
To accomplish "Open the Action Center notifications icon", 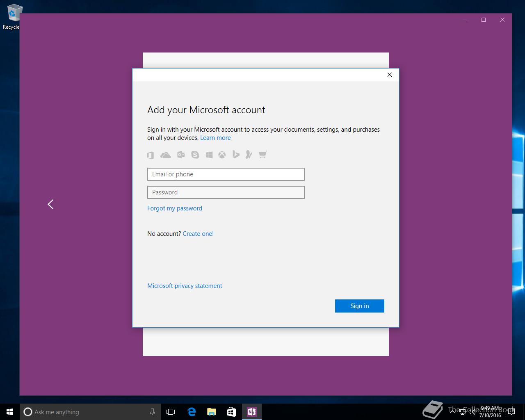I will (511, 412).
